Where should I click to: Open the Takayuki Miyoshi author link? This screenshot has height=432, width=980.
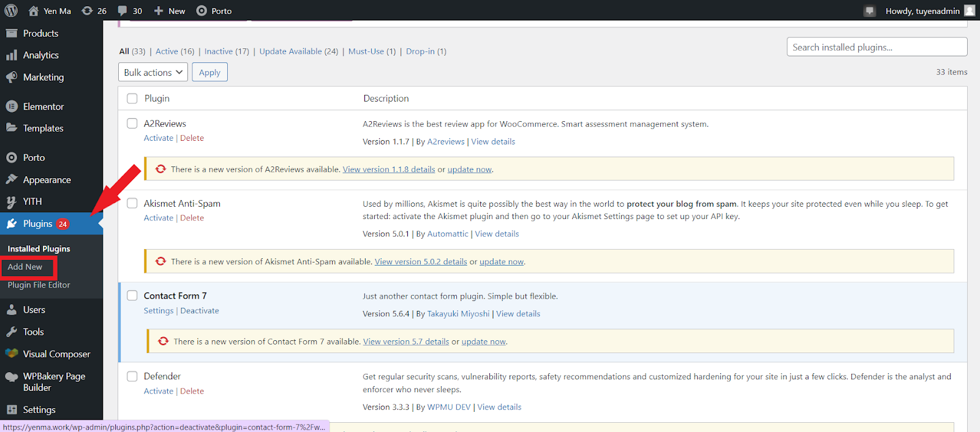[x=459, y=314]
